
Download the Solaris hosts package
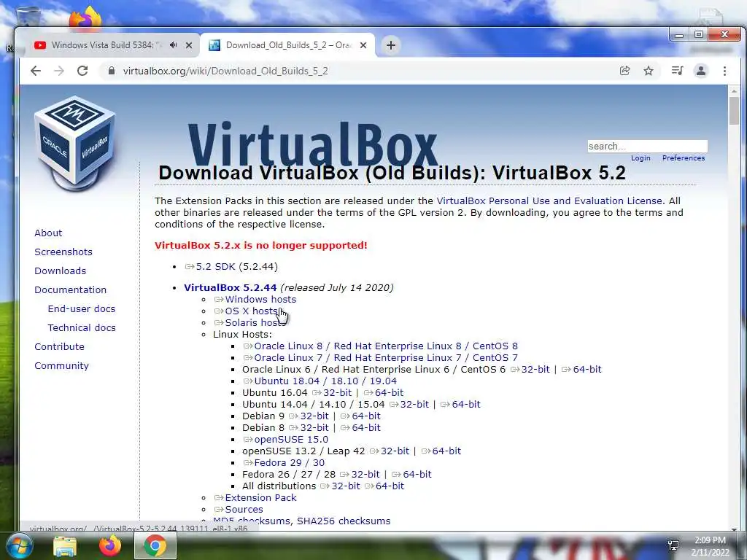pyautogui.click(x=255, y=323)
